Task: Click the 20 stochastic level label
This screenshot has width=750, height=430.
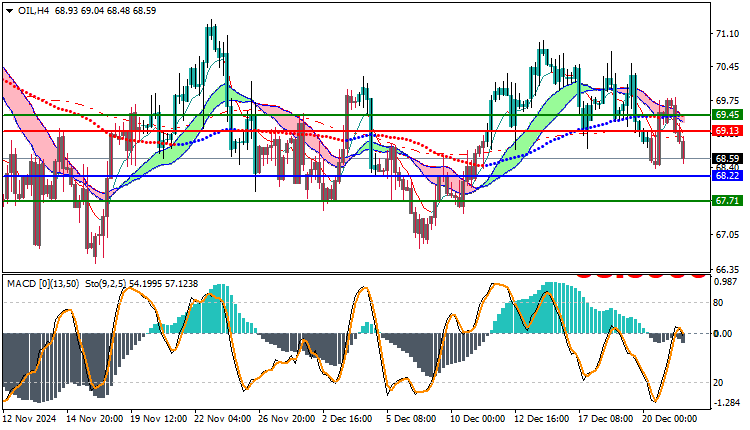Action: pos(718,383)
